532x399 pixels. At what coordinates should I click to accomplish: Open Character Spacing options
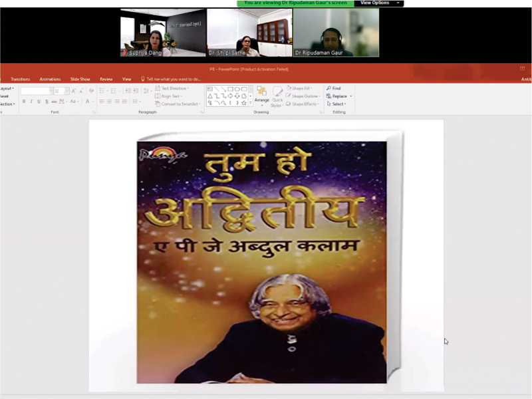pos(63,102)
